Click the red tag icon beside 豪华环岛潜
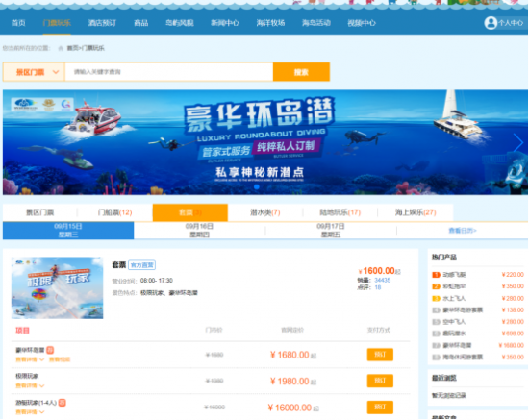The height and width of the screenshot is (420, 529). tap(50, 350)
